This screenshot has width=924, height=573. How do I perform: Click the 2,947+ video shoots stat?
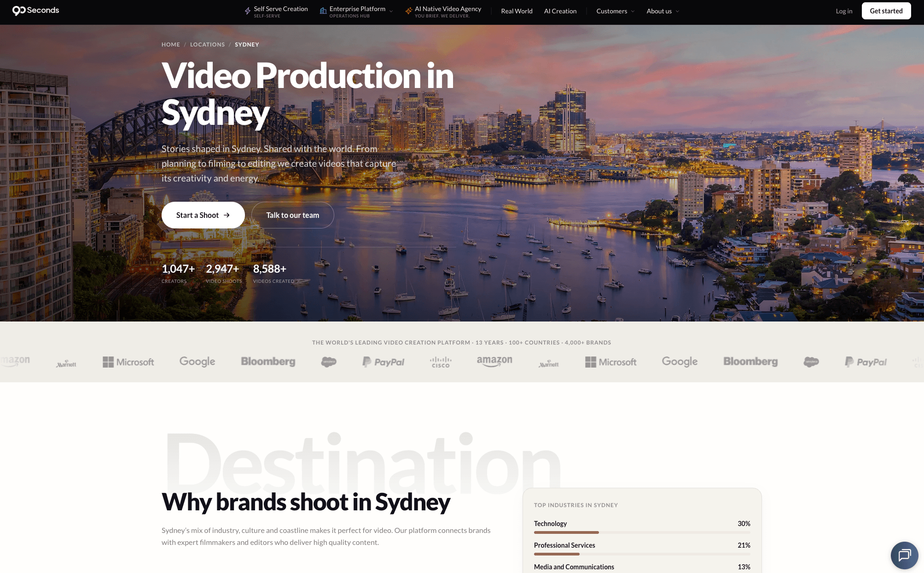pyautogui.click(x=224, y=273)
